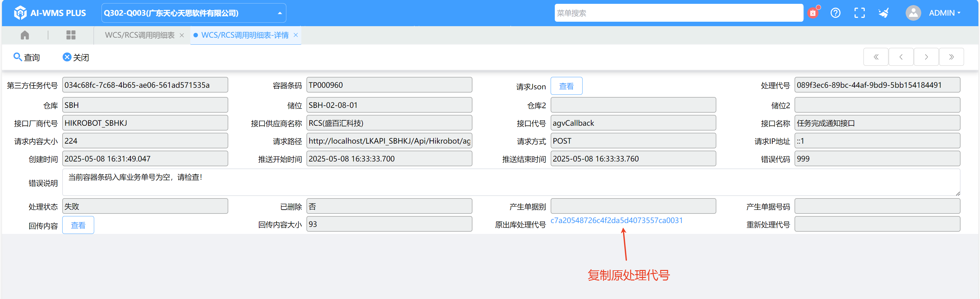Click the empty 重新处理代号 field

(877, 224)
